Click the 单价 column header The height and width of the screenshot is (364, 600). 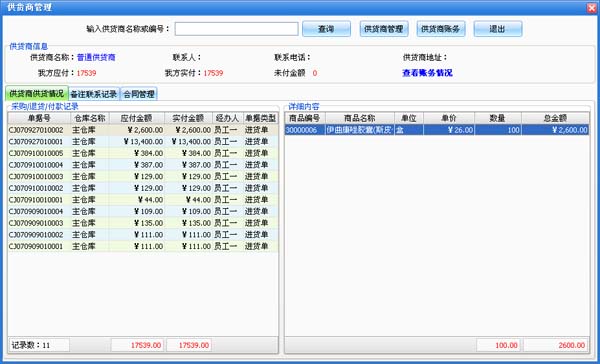coord(449,118)
